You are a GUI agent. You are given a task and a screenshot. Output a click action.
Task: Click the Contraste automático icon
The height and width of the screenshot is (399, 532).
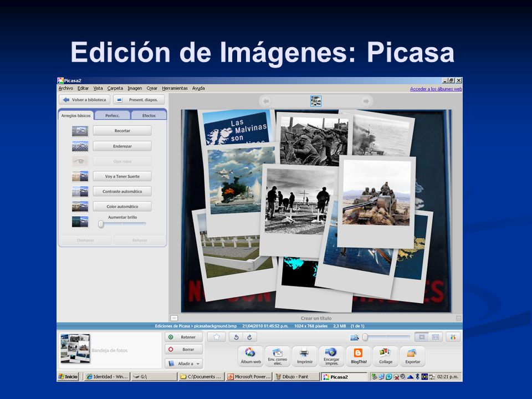[80, 191]
